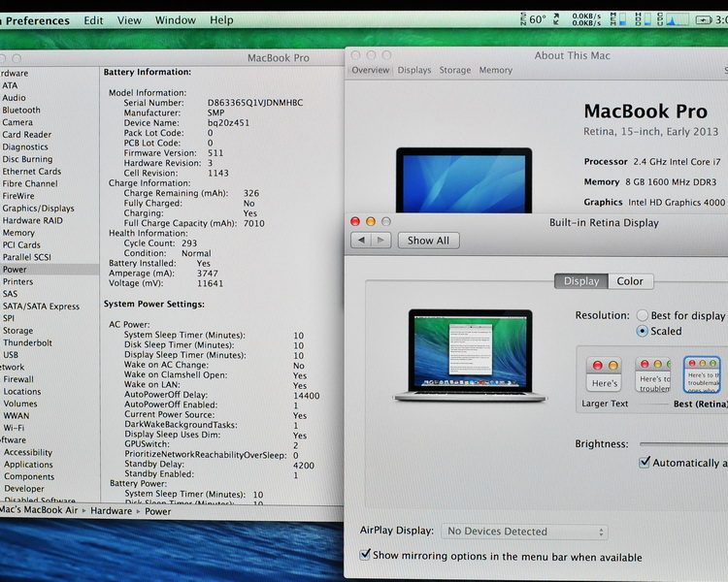Select FireWire in the sidebar

point(18,196)
